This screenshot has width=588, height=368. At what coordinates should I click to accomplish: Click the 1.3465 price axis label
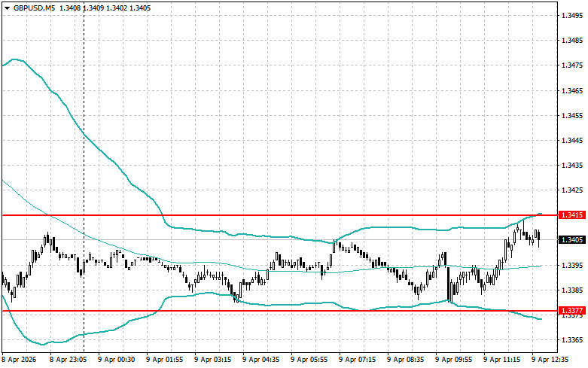tap(572, 91)
